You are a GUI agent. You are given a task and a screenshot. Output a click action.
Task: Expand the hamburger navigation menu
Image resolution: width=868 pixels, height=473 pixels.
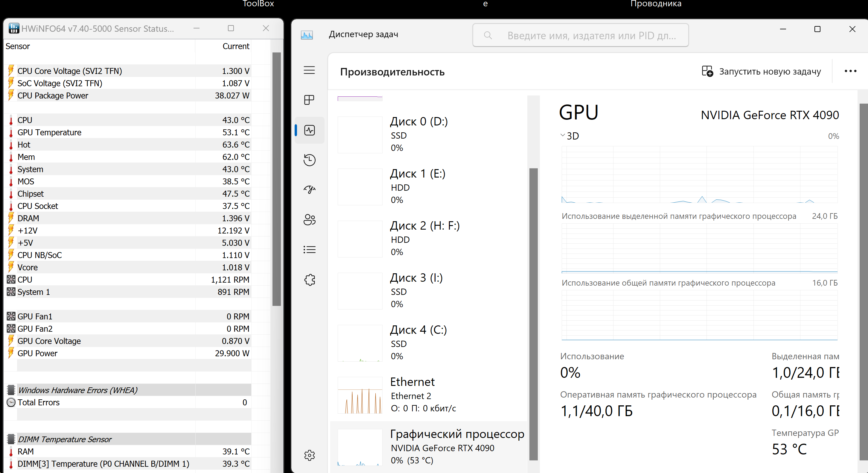[x=309, y=70]
